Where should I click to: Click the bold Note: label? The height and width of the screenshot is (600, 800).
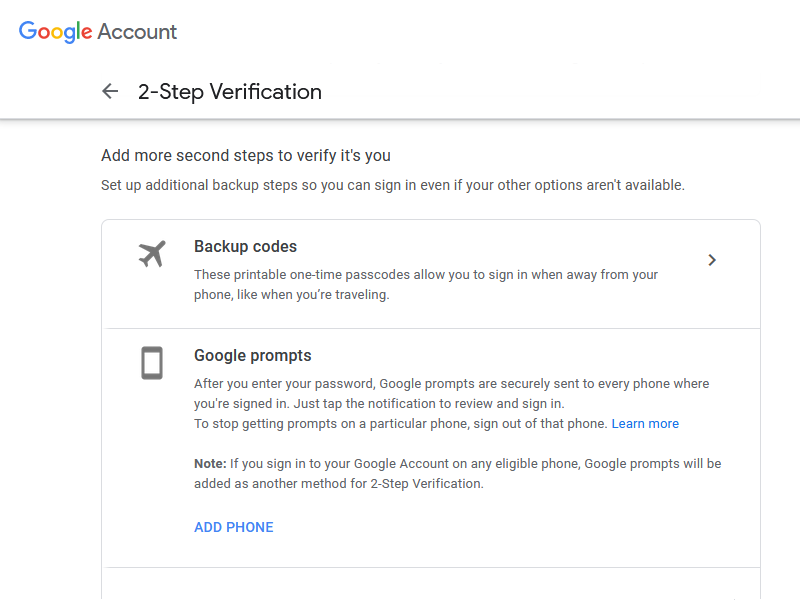click(210, 464)
